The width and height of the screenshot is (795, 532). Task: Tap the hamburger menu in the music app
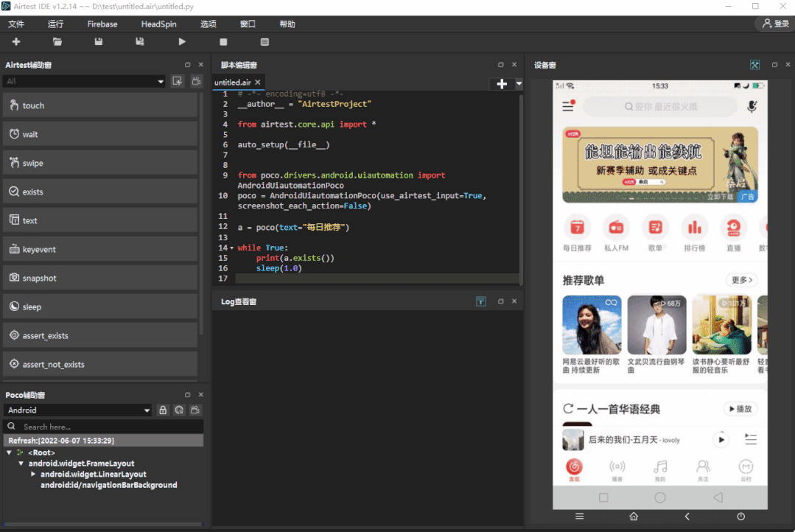pos(568,106)
